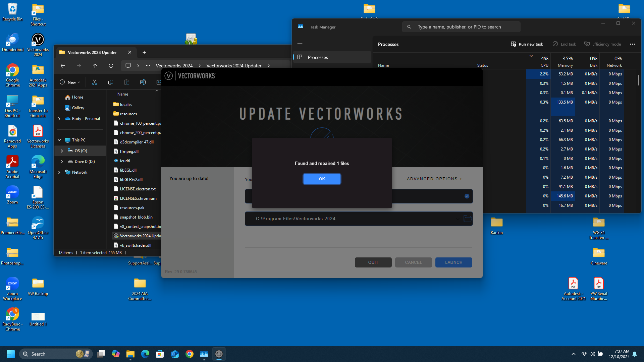Image resolution: width=644 pixels, height=362 pixels.
Task: Click the LAUNCH button in the updater
Action: 453,262
